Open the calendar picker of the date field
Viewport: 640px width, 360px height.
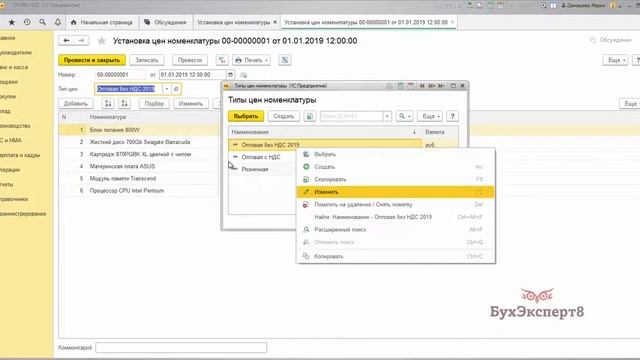point(230,75)
